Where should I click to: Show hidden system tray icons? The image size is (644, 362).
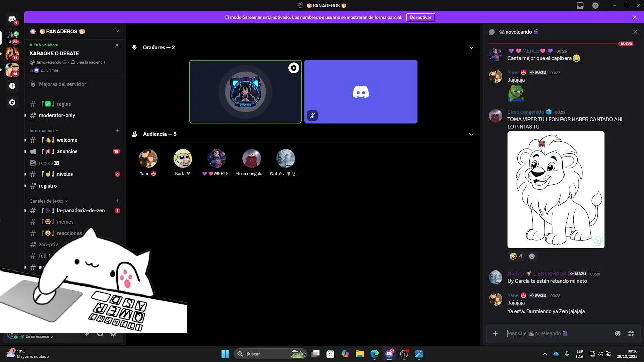tap(545, 354)
